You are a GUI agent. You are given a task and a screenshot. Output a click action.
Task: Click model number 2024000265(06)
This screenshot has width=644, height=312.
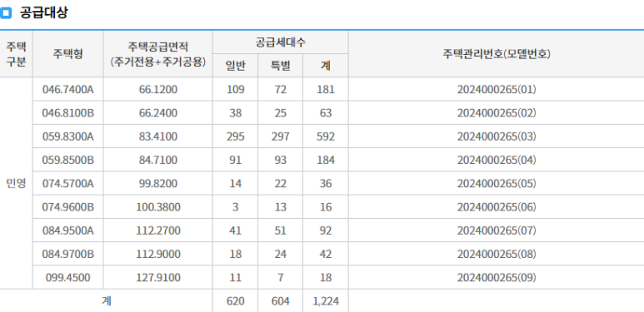(497, 207)
